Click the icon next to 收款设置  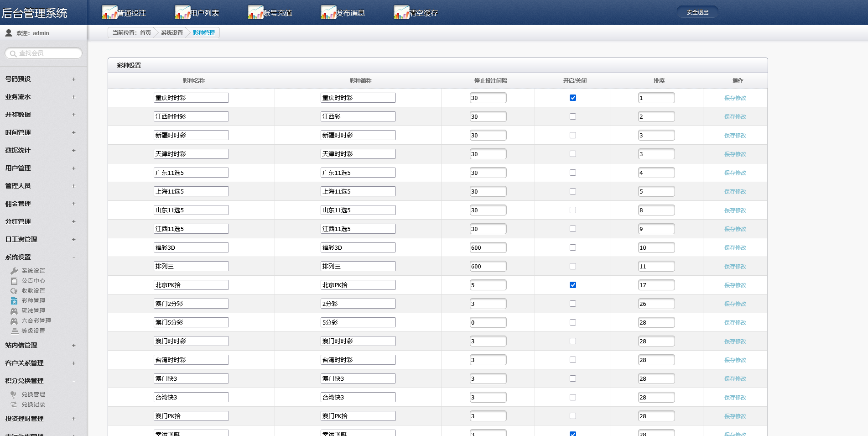pyautogui.click(x=14, y=291)
